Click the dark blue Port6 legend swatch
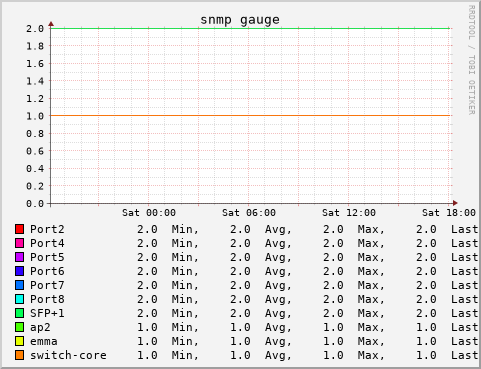 [x=19, y=271]
